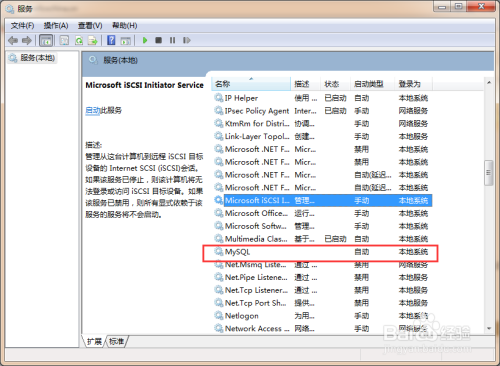Open the 帮助(H) menu

tap(124, 26)
